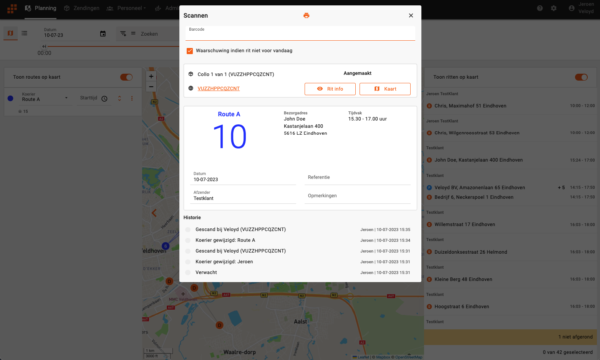Collapse the panel with orange chevron arrow
The width and height of the screenshot is (600, 360).
(x=154, y=213)
